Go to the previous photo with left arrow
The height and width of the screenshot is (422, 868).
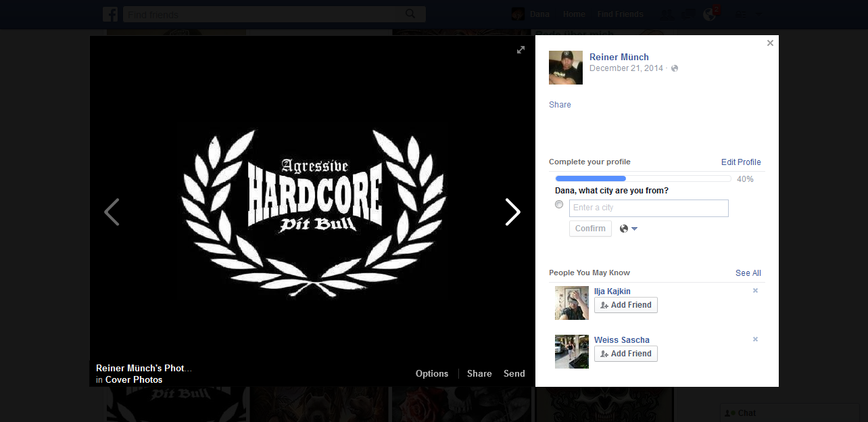click(x=112, y=212)
